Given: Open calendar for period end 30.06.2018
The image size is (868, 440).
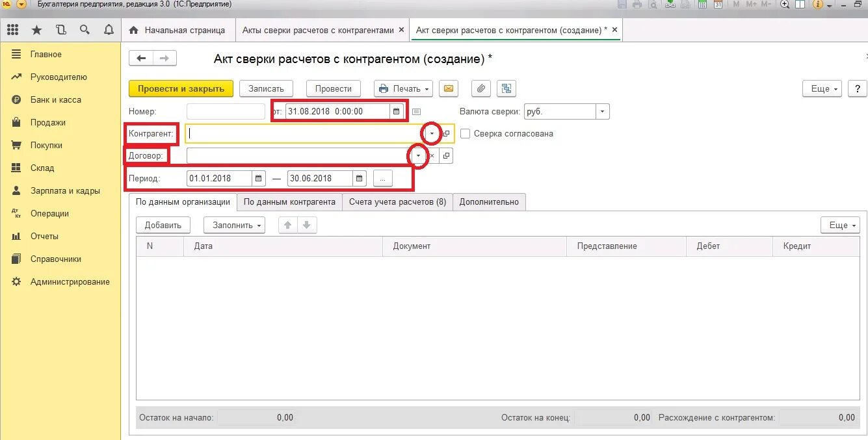Looking at the screenshot, I should point(360,178).
